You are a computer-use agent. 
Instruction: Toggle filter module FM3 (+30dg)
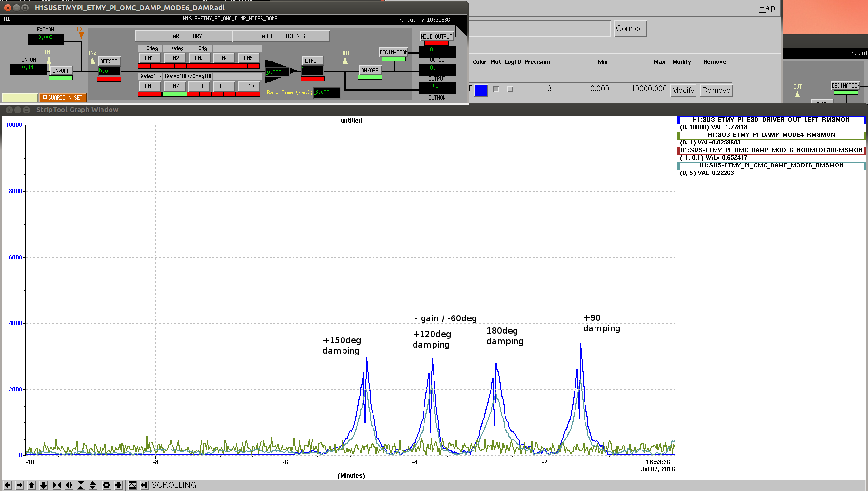pos(199,58)
